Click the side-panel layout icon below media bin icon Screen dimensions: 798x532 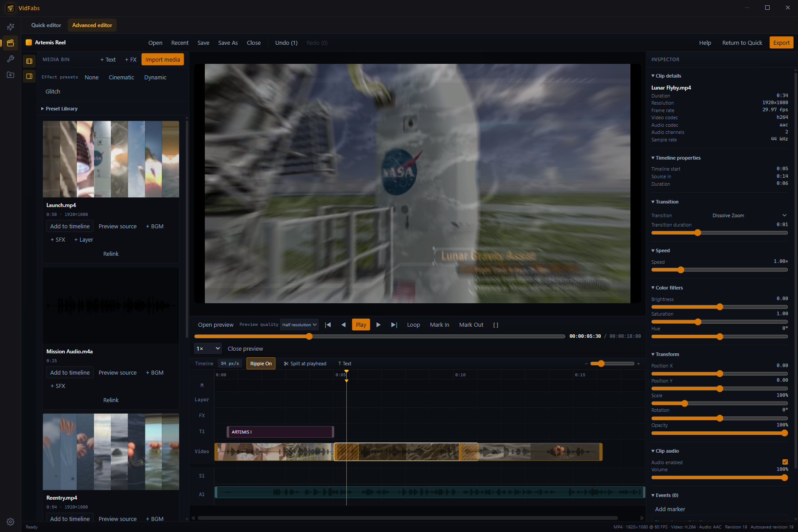29,76
